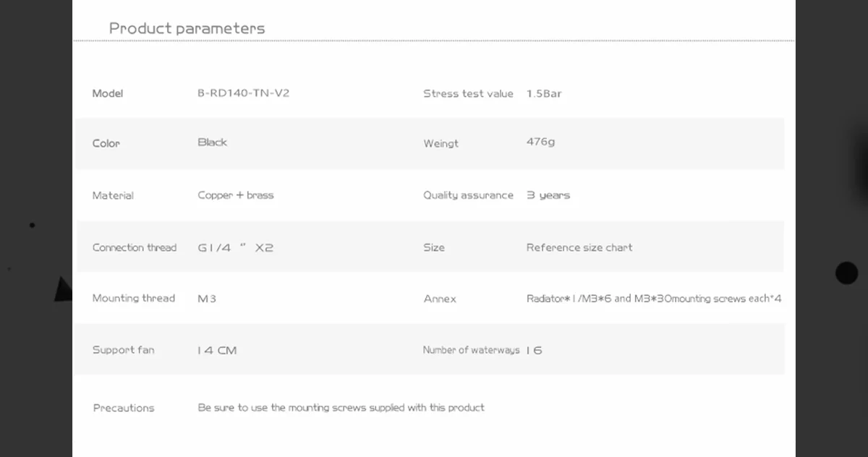The image size is (868, 457).
Task: Click the M3 mounting thread value
Action: tap(207, 299)
